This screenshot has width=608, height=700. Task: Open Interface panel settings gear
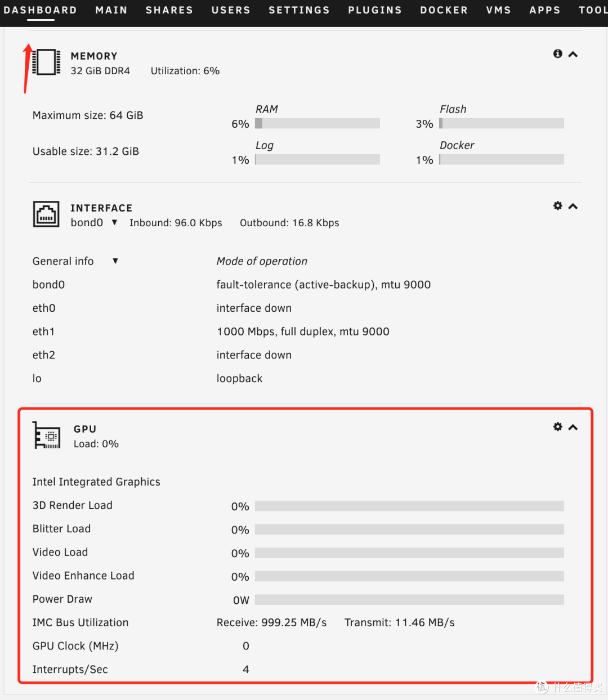(x=557, y=206)
